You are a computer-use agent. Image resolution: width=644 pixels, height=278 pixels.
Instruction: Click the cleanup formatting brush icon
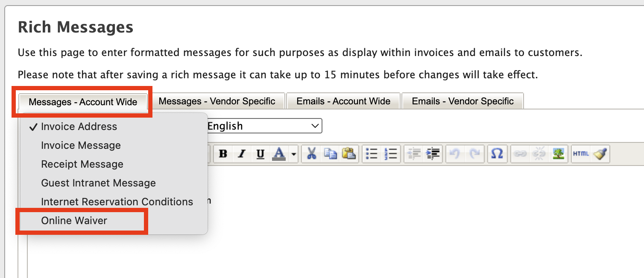click(x=600, y=154)
